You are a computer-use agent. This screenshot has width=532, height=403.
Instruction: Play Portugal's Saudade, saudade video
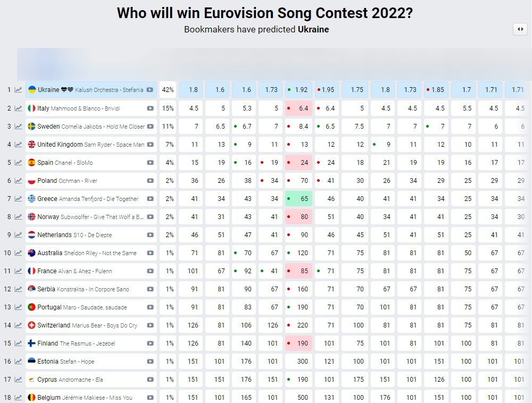(150, 307)
